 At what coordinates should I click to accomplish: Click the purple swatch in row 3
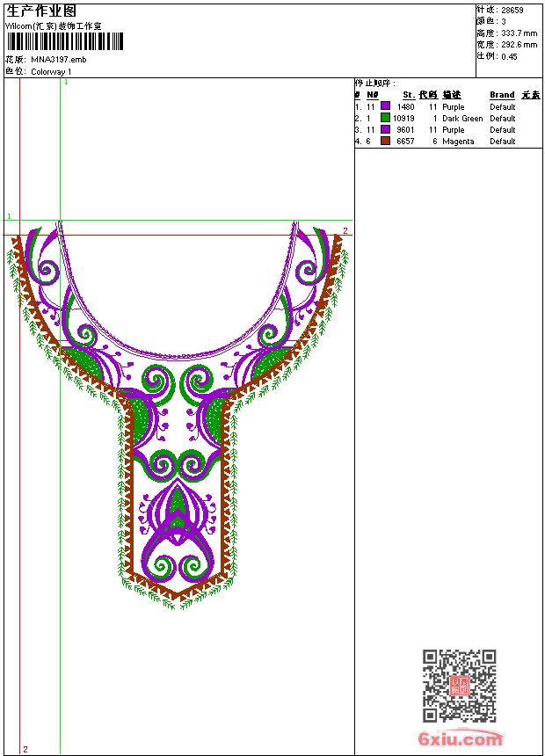pos(385,129)
